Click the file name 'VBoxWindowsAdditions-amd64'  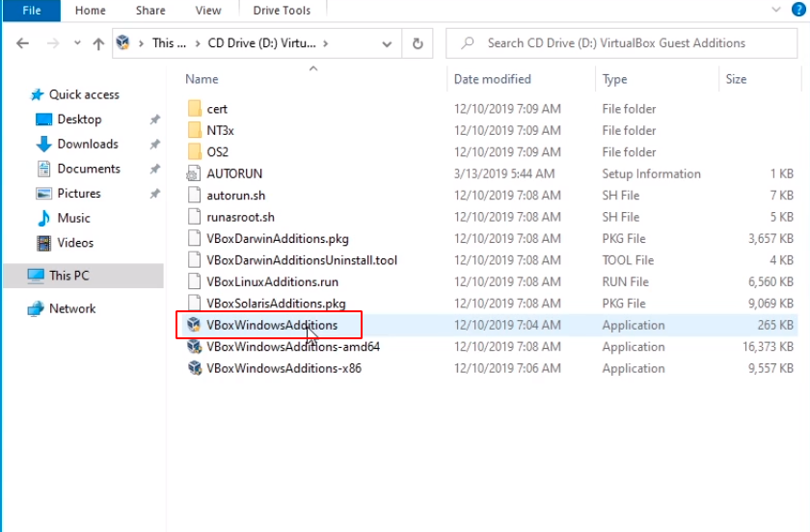[x=293, y=347]
